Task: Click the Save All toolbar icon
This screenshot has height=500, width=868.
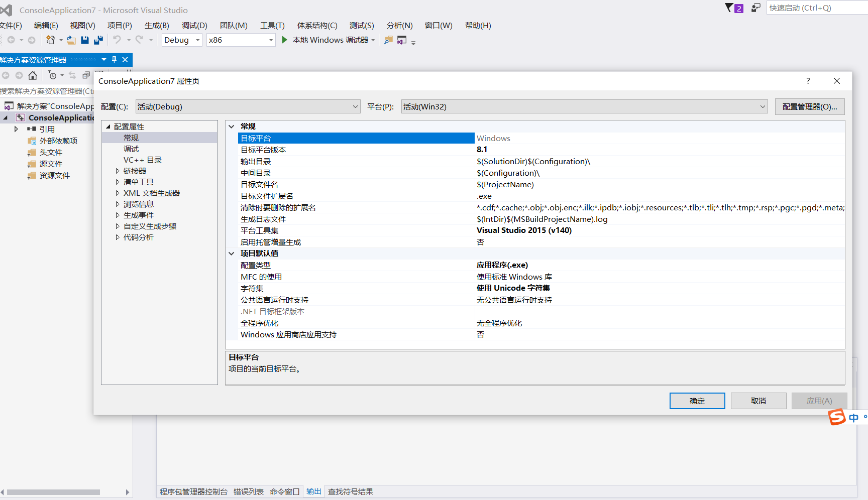Action: coord(98,40)
